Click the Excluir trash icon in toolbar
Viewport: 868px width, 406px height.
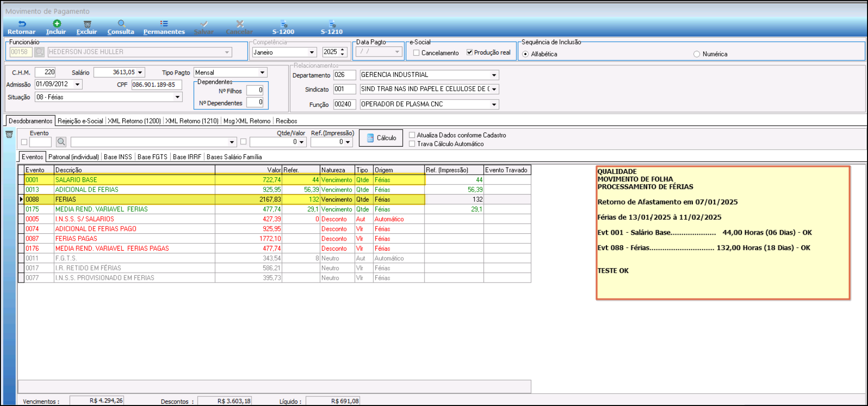point(87,24)
